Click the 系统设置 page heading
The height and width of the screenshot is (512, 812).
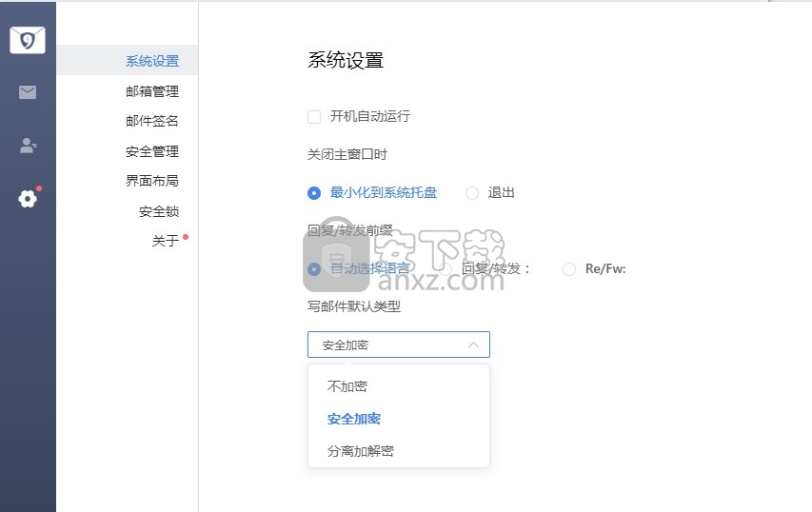[x=346, y=60]
